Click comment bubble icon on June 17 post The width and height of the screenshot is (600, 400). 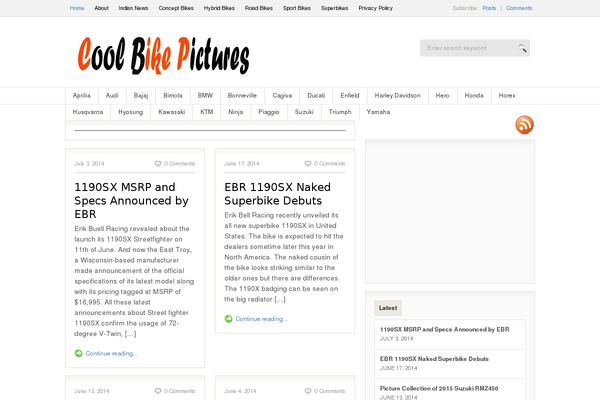[x=308, y=163]
